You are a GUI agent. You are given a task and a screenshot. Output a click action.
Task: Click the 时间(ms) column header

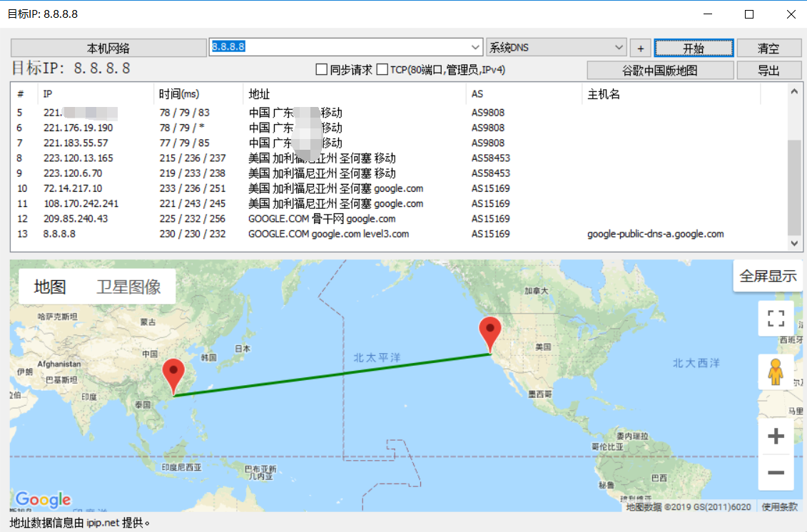coord(198,93)
